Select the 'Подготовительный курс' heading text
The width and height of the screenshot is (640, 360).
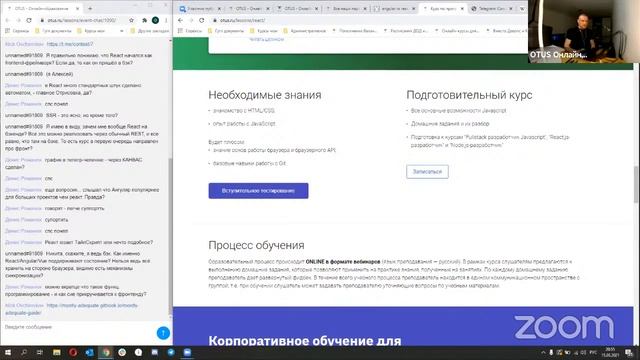coord(469,95)
